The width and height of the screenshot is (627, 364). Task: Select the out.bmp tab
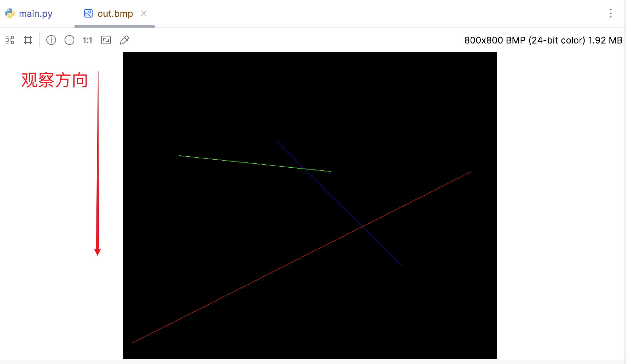point(115,14)
